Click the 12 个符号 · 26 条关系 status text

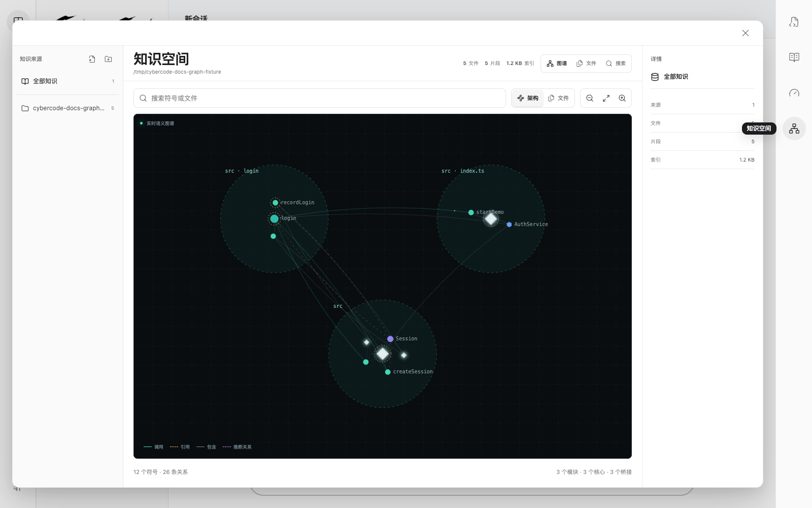160,472
